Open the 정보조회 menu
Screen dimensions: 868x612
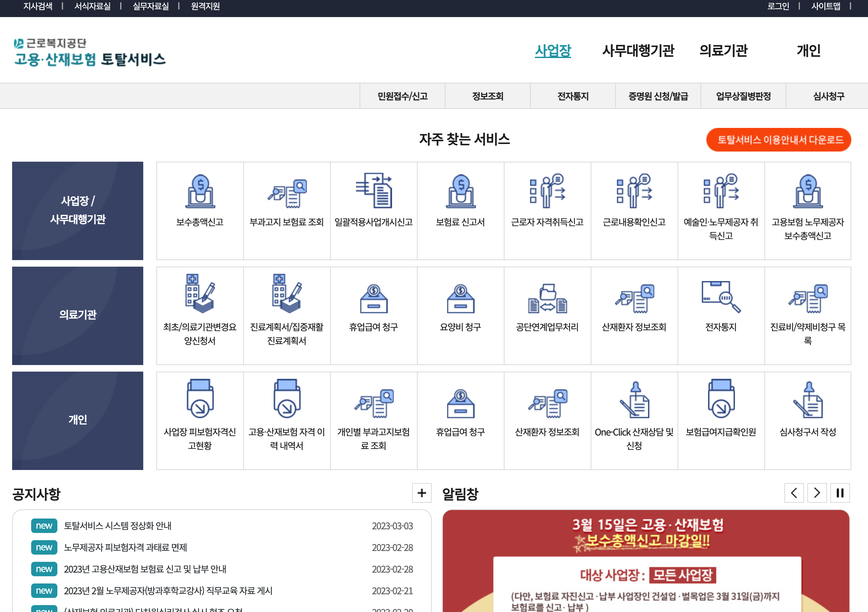coord(488,96)
